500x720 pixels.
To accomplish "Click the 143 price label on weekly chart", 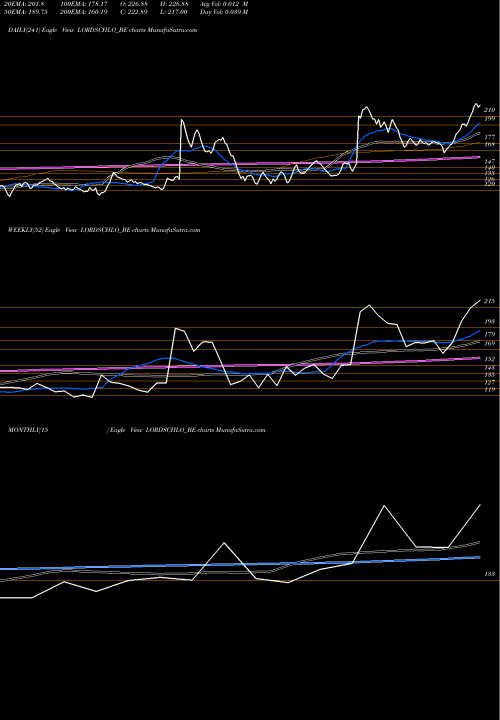I will coord(489,368).
